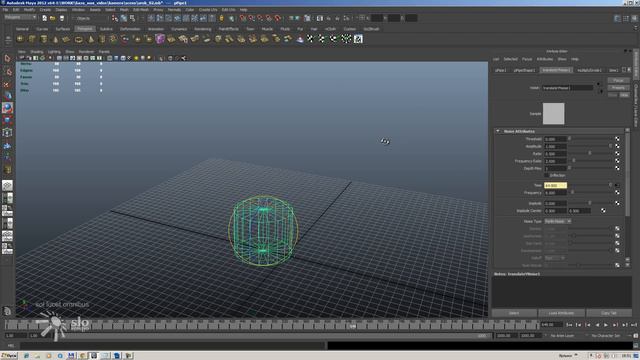Switch to the Polygons shelf tab
Screen dimensions: 640x360
click(84, 29)
